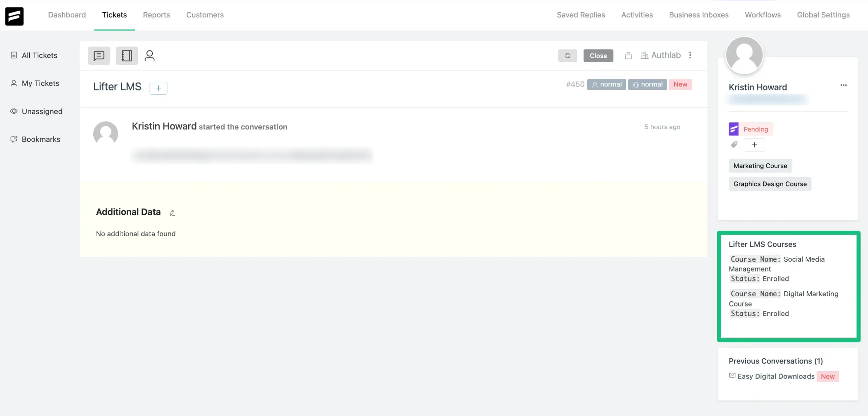The width and height of the screenshot is (868, 416).
Task: Click the Lifter LMS Courses heading
Action: (x=762, y=244)
